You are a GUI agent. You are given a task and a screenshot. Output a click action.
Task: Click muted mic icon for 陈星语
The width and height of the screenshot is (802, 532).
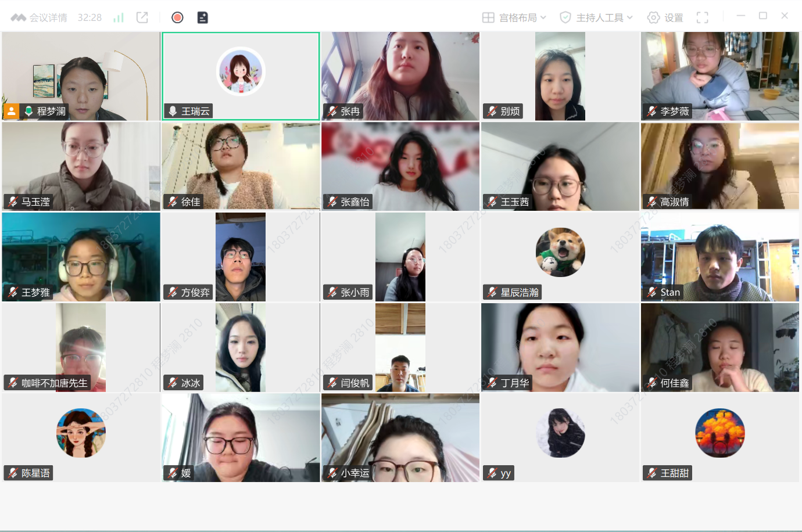click(x=13, y=473)
